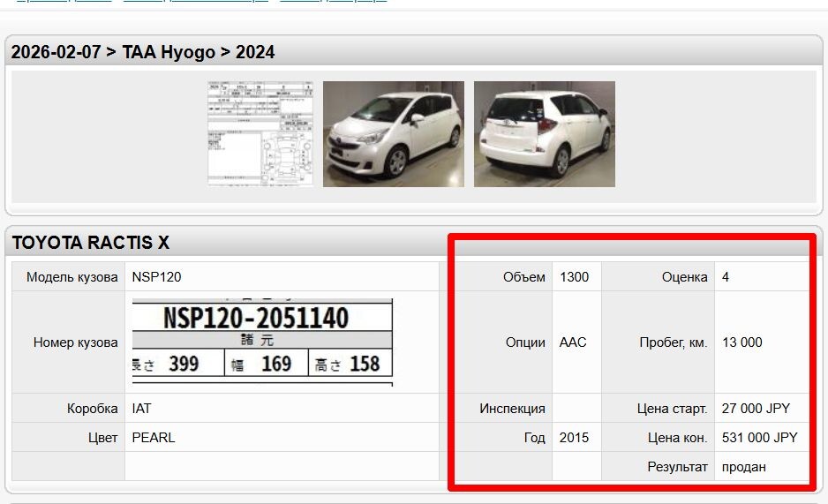Viewport: 828px width, 504px height.
Task: Select the start price 27 000 JPY
Action: tap(756, 409)
